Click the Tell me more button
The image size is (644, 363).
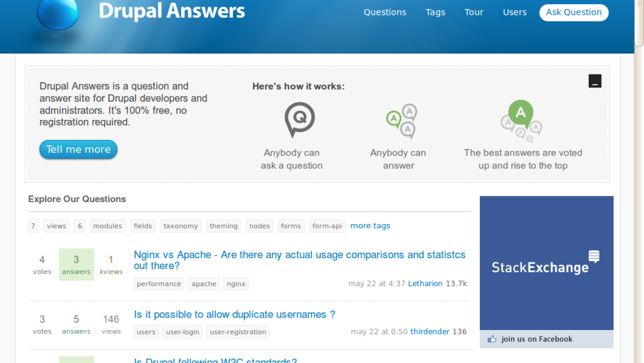point(78,149)
